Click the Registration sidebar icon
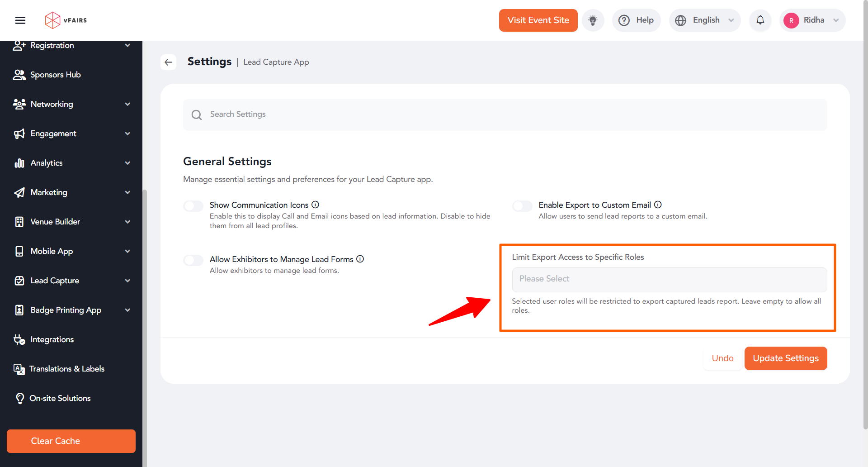Viewport: 868px width, 467px height. (x=19, y=45)
